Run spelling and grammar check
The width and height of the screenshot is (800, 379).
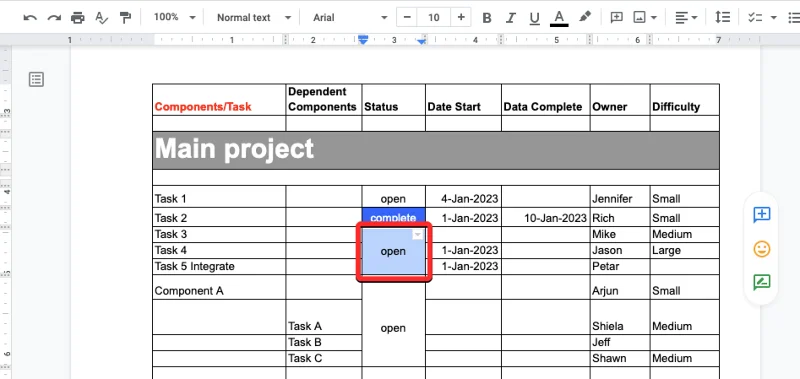click(x=102, y=18)
